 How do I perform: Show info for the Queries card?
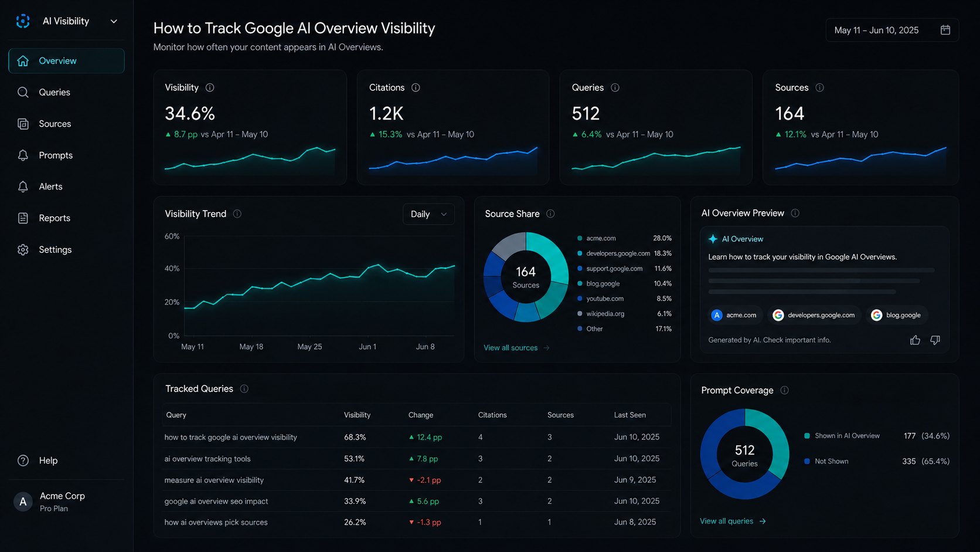615,87
